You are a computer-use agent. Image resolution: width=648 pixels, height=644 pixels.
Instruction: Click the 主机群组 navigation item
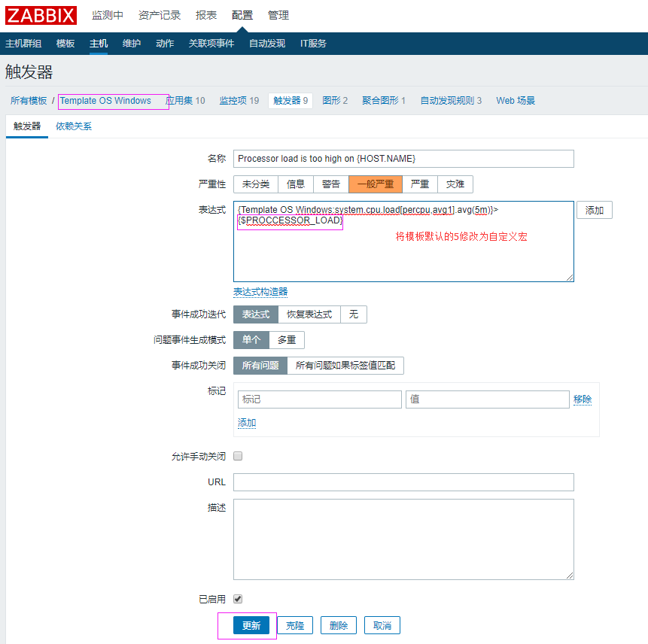coord(26,44)
